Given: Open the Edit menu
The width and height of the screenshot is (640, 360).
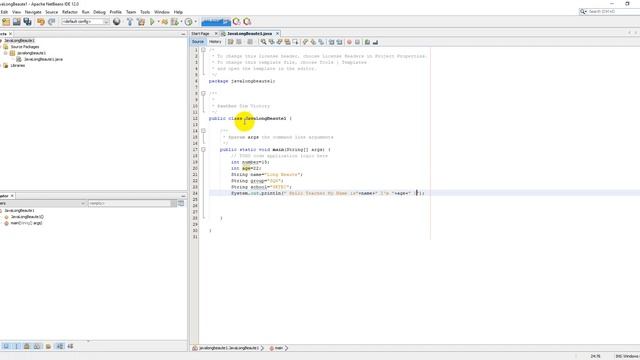Looking at the screenshot, I should [x=4, y=12].
